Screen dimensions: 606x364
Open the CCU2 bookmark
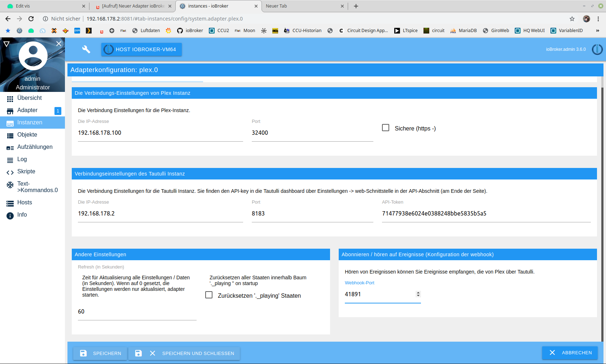(219, 31)
